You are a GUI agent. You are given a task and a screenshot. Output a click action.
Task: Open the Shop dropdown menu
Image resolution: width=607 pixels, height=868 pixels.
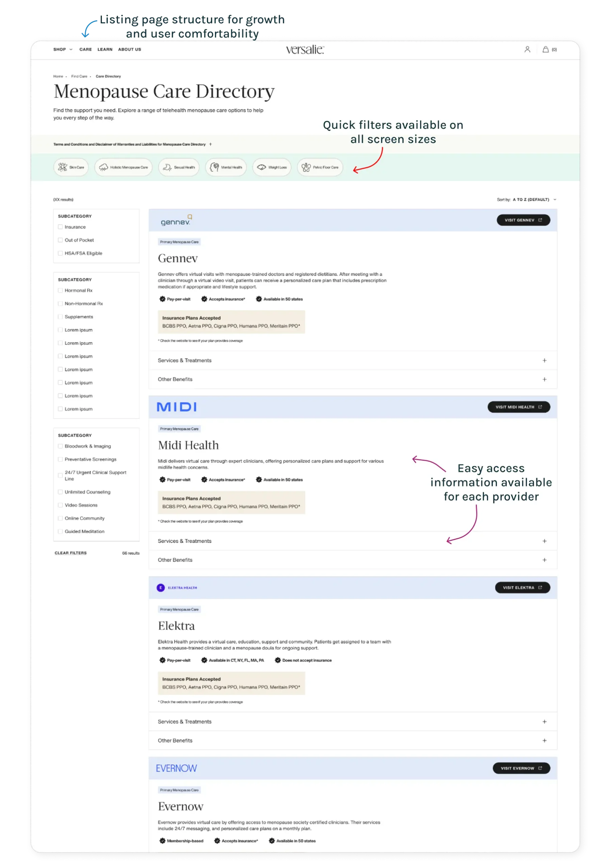63,50
